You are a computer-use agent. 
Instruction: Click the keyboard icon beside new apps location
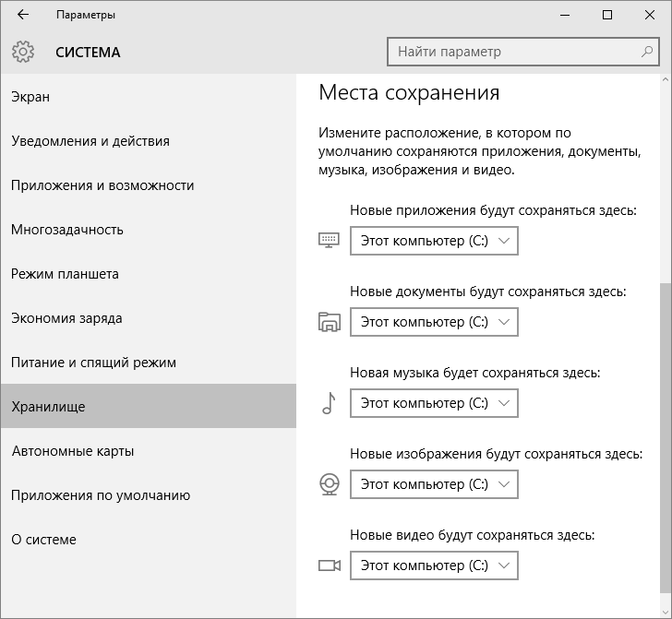[329, 241]
